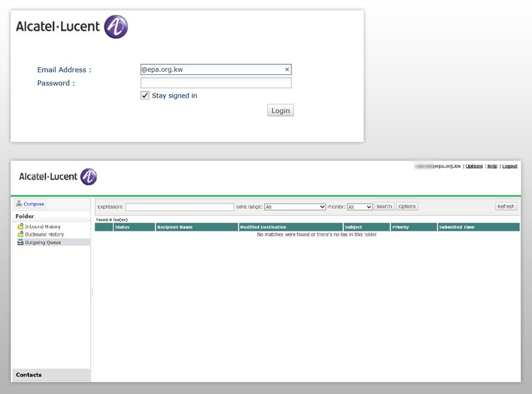
Task: Click the Password label
Action: tap(56, 83)
